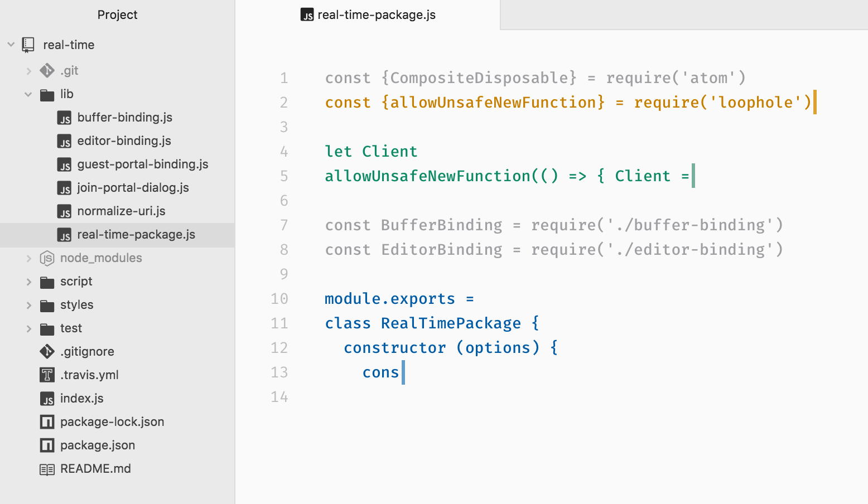The image size is (868, 504).
Task: Click the JS icon beside normalize-uri.js
Action: pos(65,211)
